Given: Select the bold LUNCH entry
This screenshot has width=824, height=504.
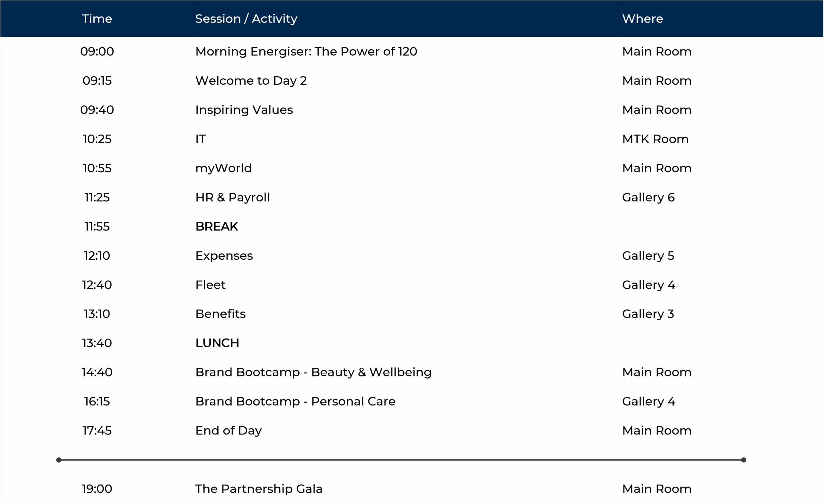Looking at the screenshot, I should (217, 343).
